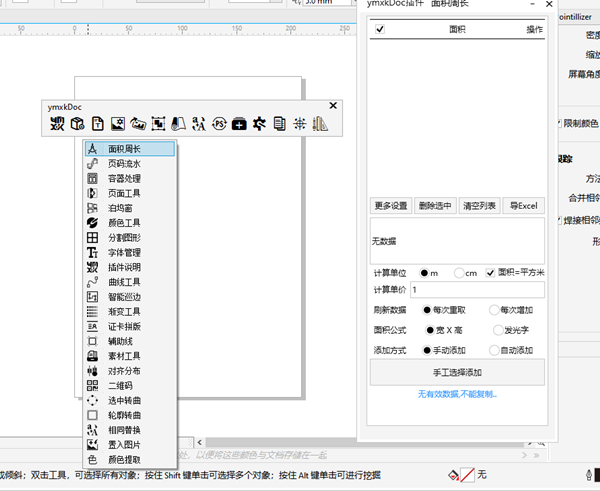
Task: Select the 每次重取 radio option
Action: click(x=427, y=310)
